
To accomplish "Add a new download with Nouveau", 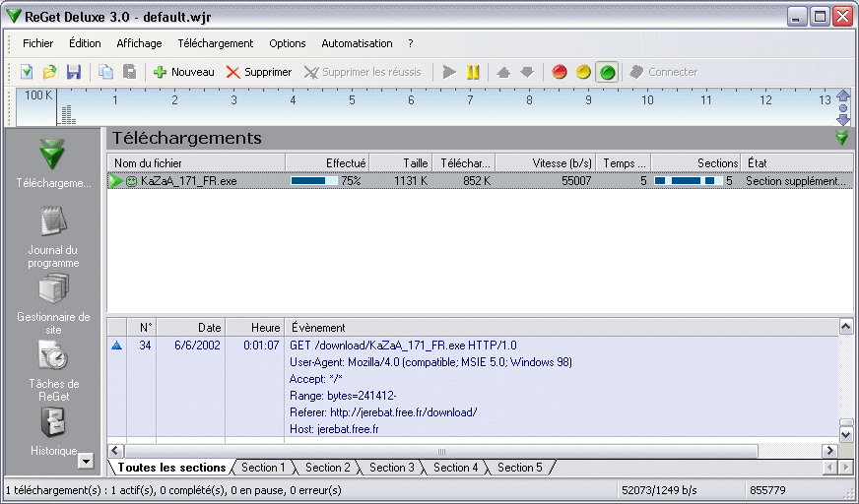I will 184,72.
